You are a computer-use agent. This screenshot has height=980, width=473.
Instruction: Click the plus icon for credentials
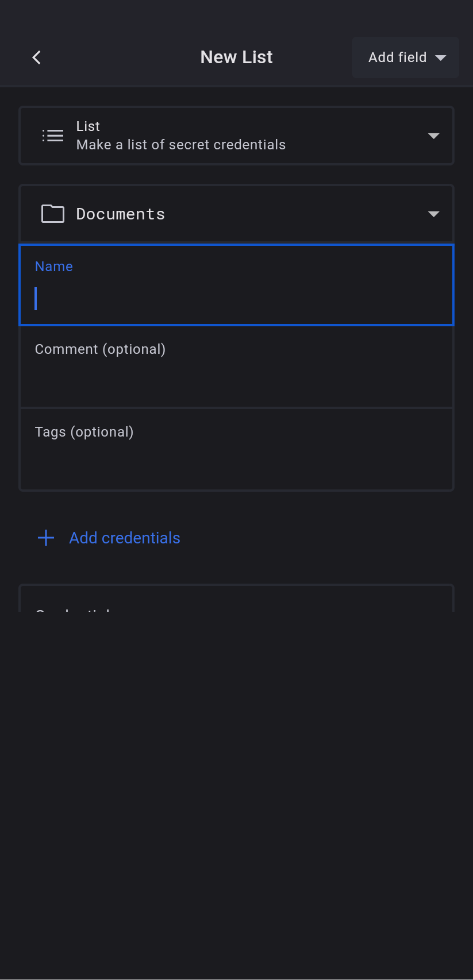coord(46,538)
